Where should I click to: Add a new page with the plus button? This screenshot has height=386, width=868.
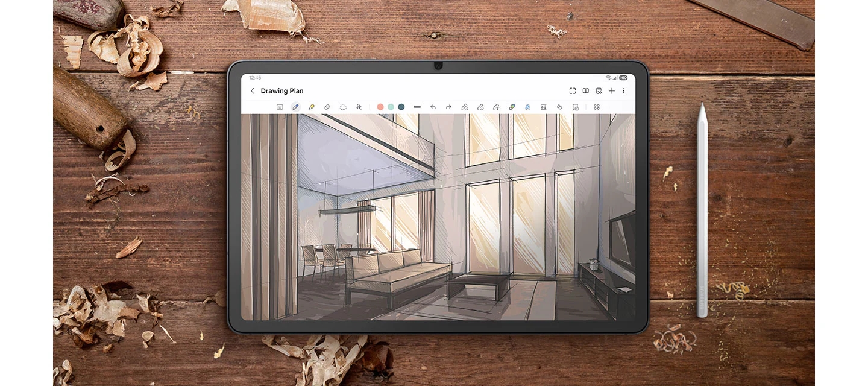click(611, 90)
